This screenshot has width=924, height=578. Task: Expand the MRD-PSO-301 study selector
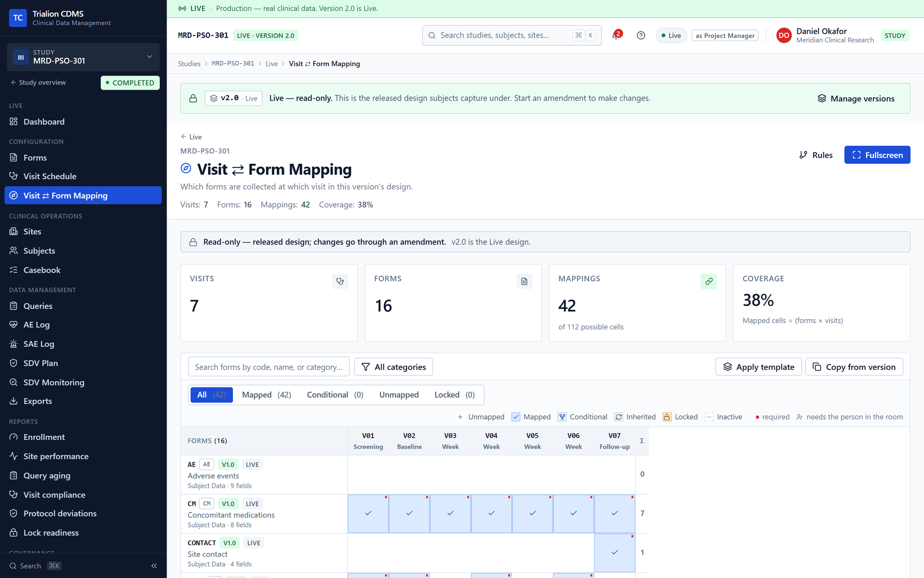point(83,57)
